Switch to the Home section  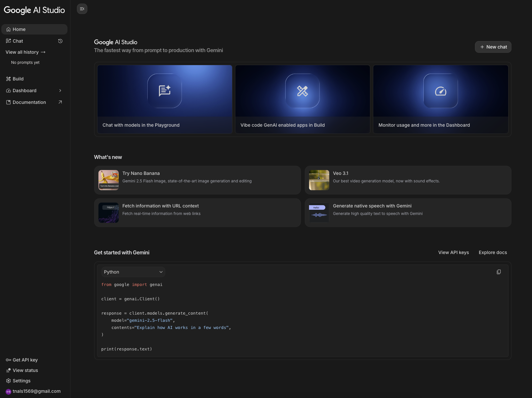tap(19, 29)
